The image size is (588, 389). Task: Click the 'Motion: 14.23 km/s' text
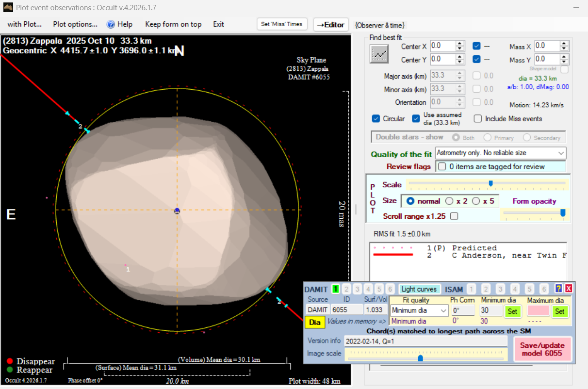pos(536,105)
